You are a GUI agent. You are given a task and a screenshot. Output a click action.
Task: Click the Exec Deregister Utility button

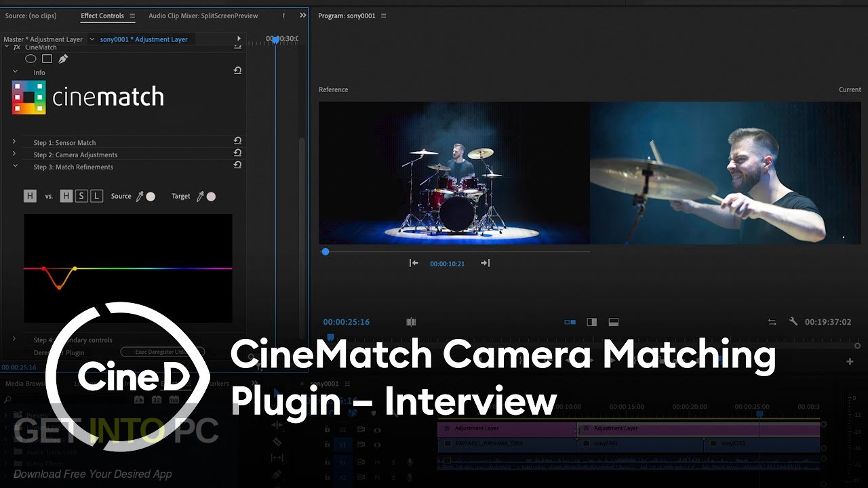pyautogui.click(x=162, y=352)
